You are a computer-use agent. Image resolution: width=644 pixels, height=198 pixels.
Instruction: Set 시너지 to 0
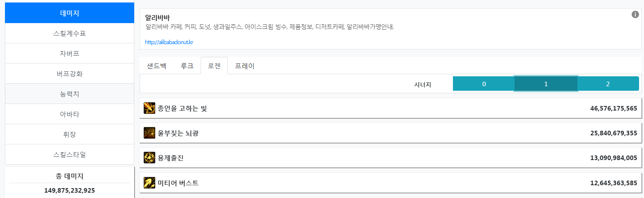tap(484, 84)
